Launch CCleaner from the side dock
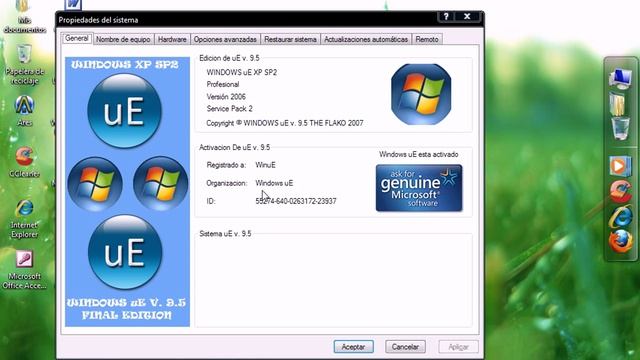 click(x=620, y=191)
